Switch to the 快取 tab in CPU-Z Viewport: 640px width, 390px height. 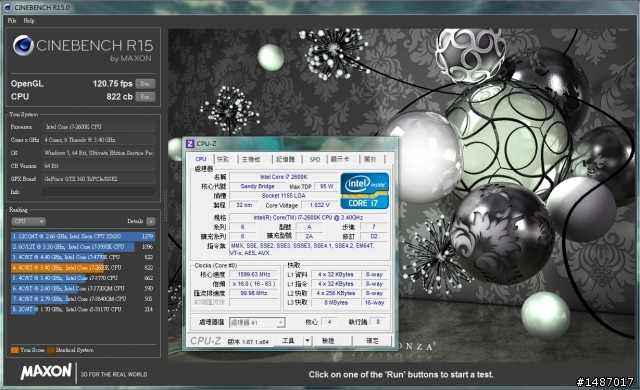coord(223,159)
